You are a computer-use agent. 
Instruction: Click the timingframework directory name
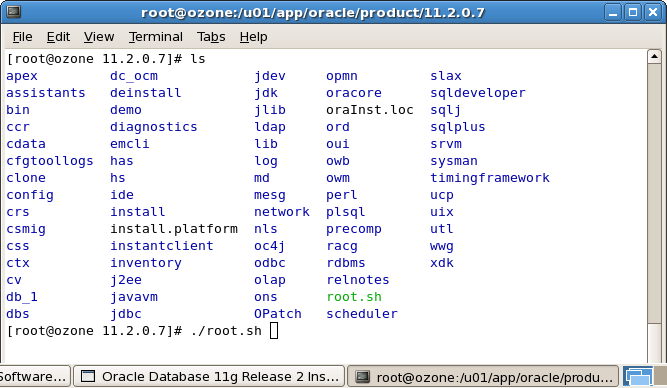(x=490, y=178)
